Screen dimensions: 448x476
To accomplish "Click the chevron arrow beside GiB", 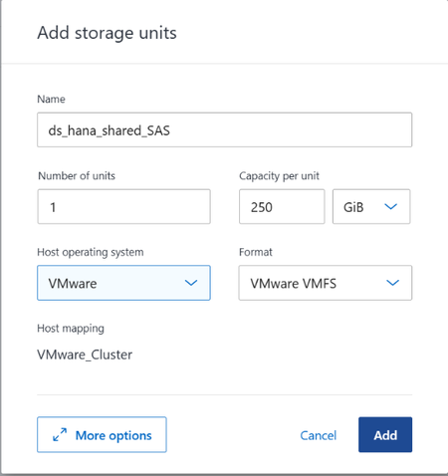I will (390, 207).
